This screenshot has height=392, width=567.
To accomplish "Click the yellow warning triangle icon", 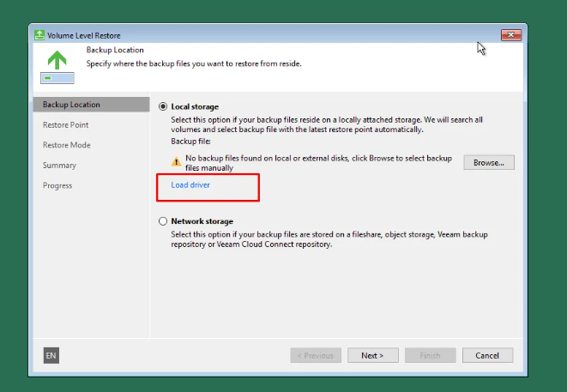I will 176,161.
